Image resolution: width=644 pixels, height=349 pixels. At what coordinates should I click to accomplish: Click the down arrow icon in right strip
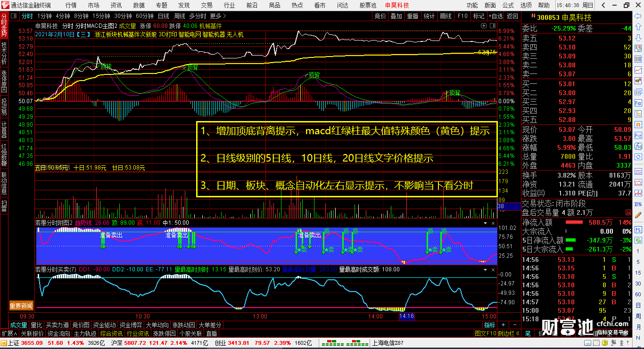(638, 38)
